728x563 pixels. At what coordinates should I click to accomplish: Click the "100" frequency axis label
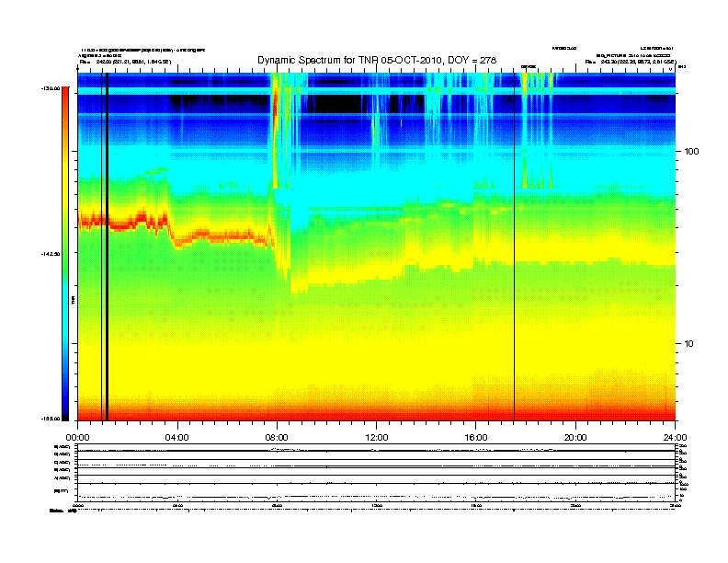click(691, 152)
